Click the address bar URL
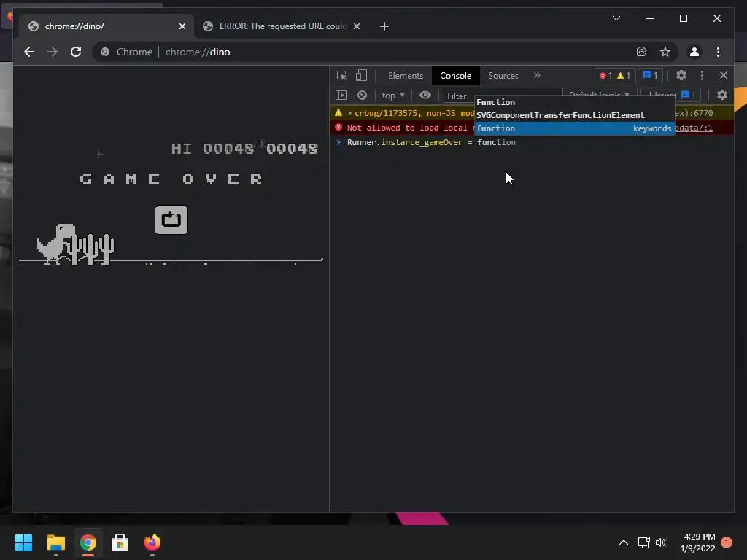This screenshot has width=747, height=560. pos(198,52)
